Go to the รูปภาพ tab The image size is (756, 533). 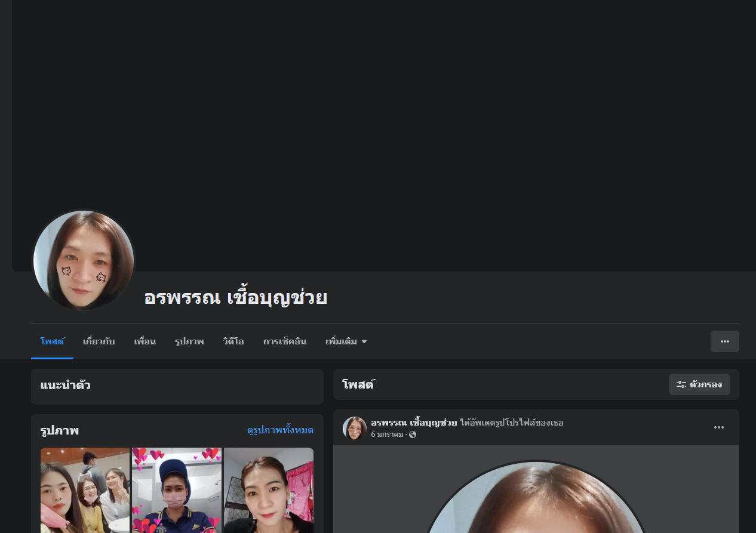click(189, 341)
